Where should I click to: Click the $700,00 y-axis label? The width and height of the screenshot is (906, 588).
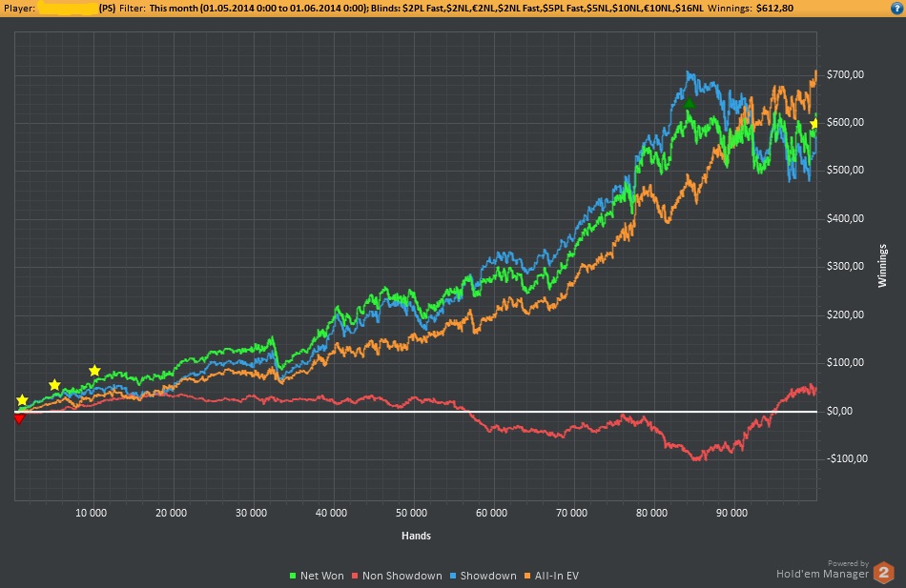844,75
